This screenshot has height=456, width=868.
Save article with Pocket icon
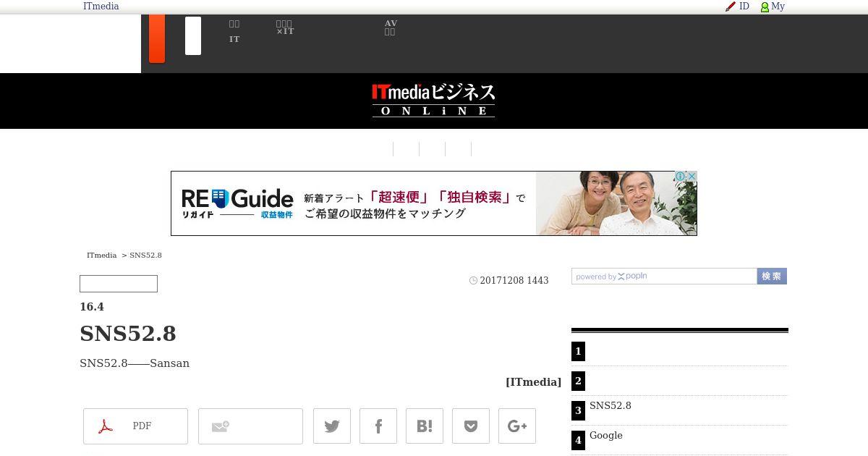471,426
